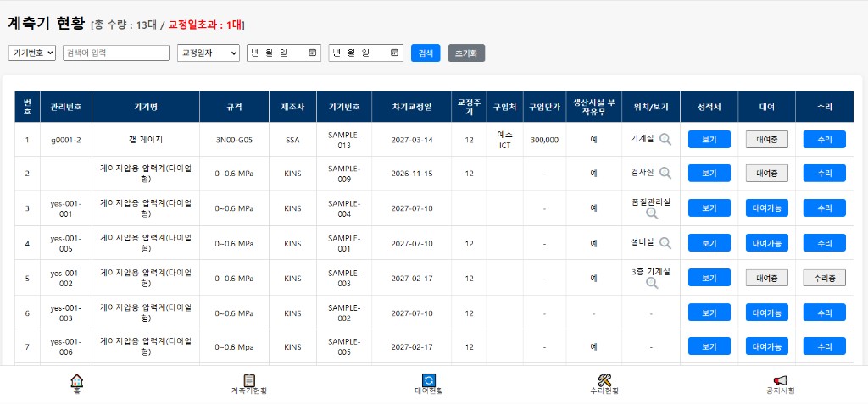This screenshot has height=404, width=868.
Task: Click the 계측기 현황 page title
Action: coord(47,23)
